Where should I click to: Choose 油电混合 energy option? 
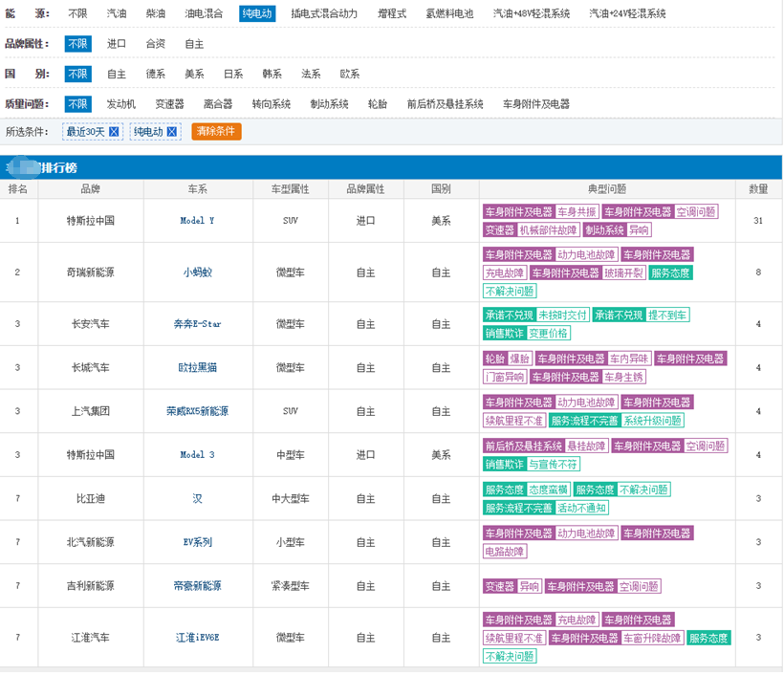[x=204, y=13]
